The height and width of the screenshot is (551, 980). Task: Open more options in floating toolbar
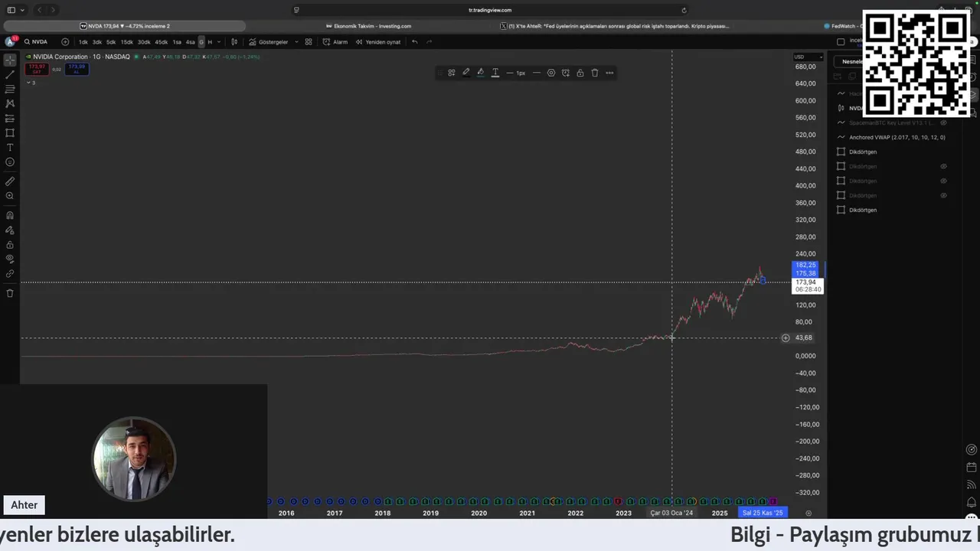(x=609, y=73)
